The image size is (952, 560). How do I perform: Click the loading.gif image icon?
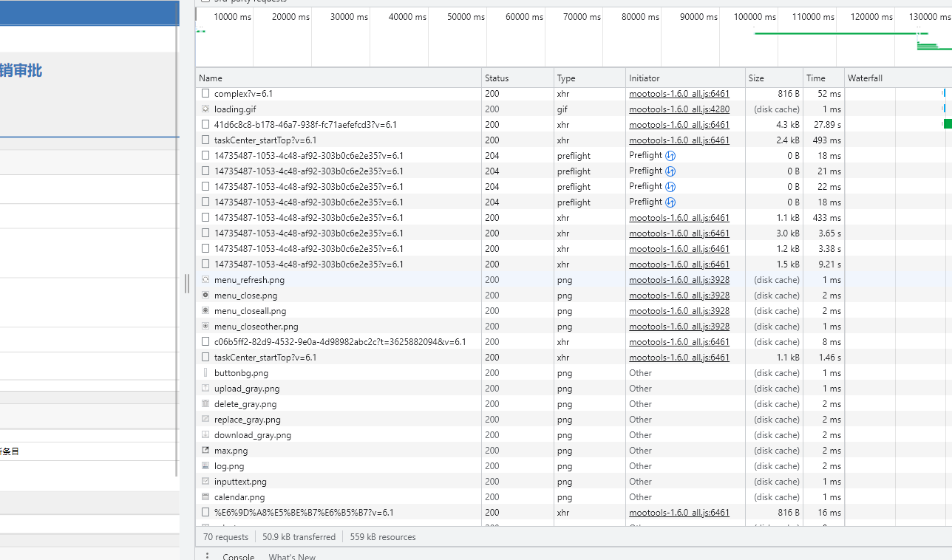(205, 109)
